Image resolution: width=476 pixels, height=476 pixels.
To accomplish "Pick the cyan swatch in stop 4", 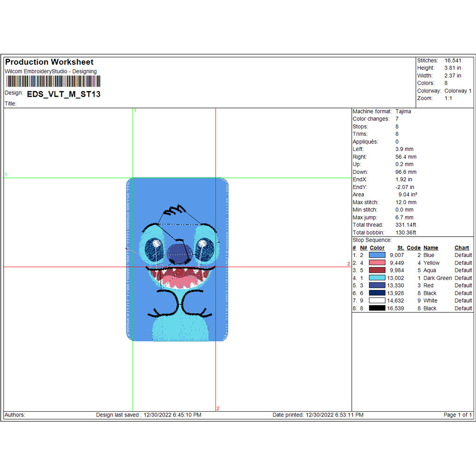I will pos(377,278).
